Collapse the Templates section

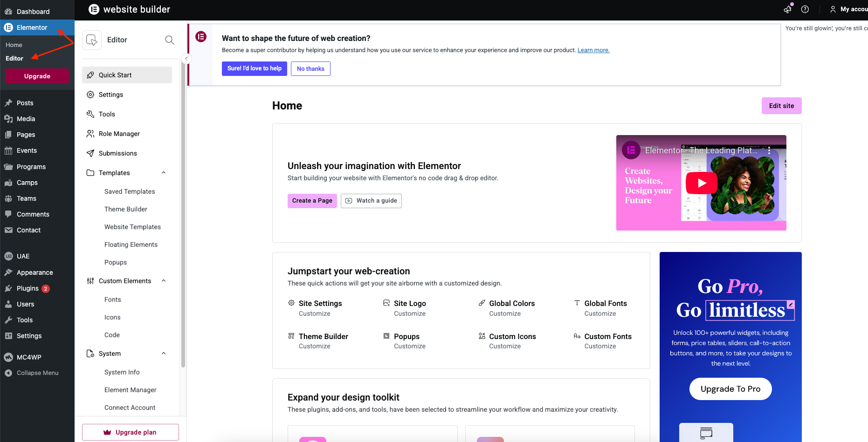[x=164, y=173]
